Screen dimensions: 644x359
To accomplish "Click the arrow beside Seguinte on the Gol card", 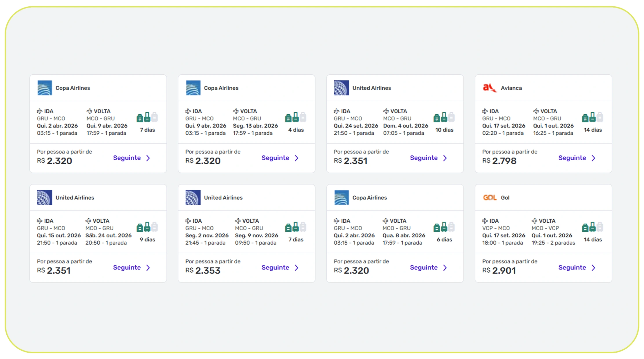I will [x=594, y=268].
